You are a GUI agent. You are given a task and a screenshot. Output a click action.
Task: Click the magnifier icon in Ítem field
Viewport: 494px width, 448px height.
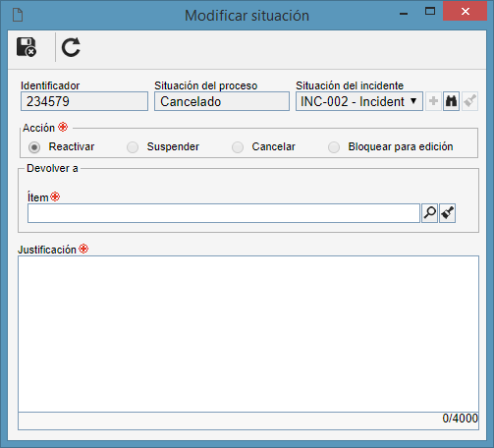tap(429, 213)
